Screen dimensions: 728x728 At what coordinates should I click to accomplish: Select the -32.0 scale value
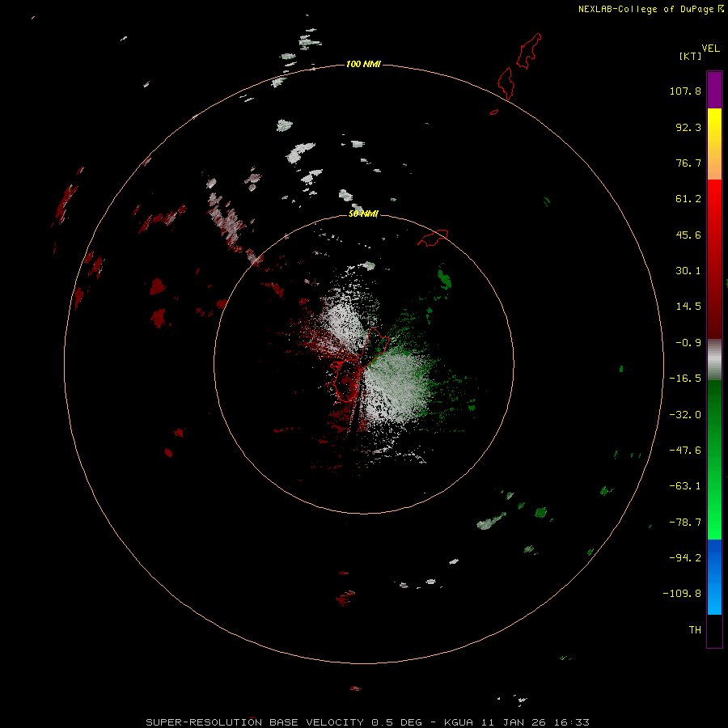pos(685,415)
